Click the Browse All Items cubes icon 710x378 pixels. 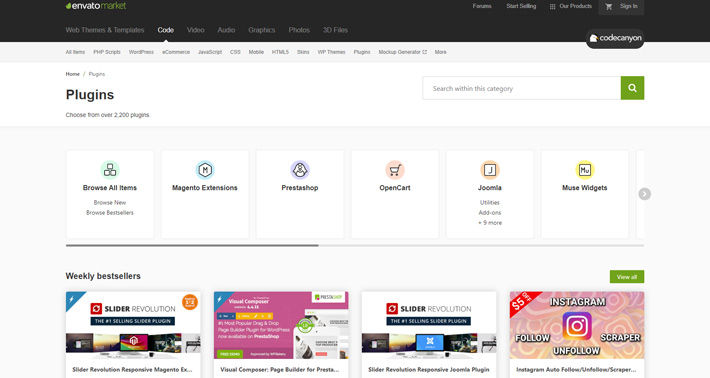(x=110, y=170)
